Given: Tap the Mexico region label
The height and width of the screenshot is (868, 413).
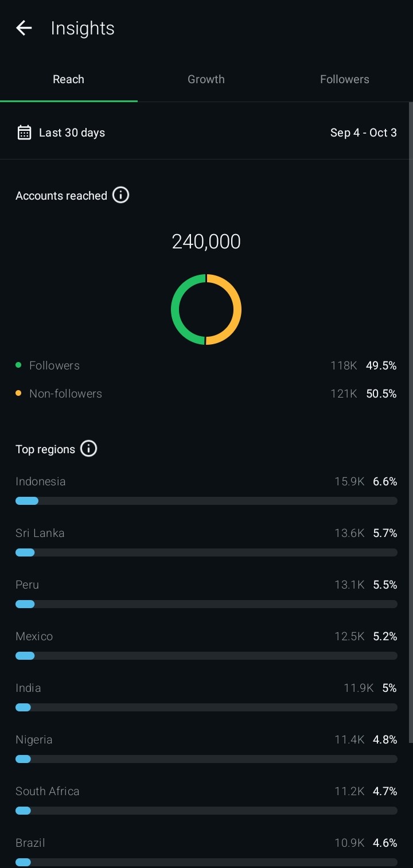Looking at the screenshot, I should click(34, 636).
